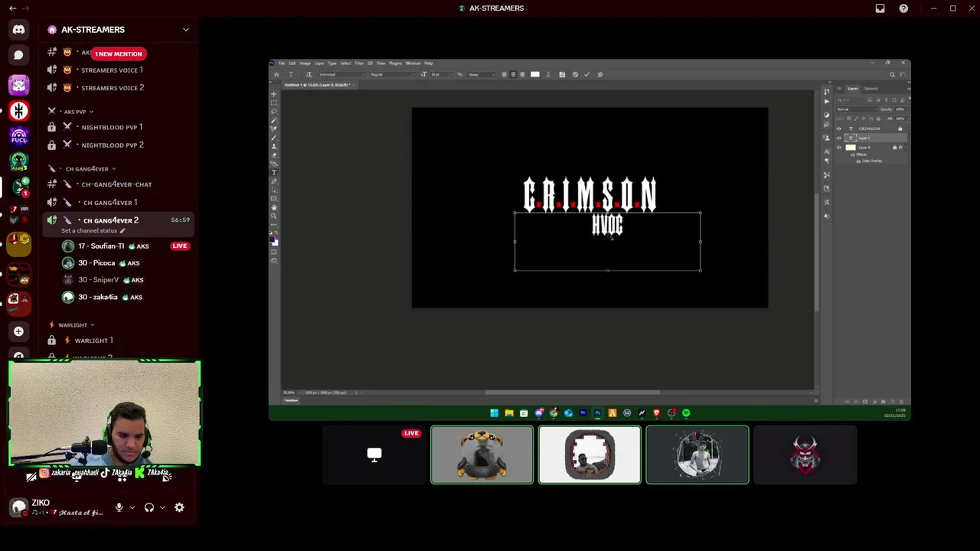Open Discord user settings gear

click(179, 507)
